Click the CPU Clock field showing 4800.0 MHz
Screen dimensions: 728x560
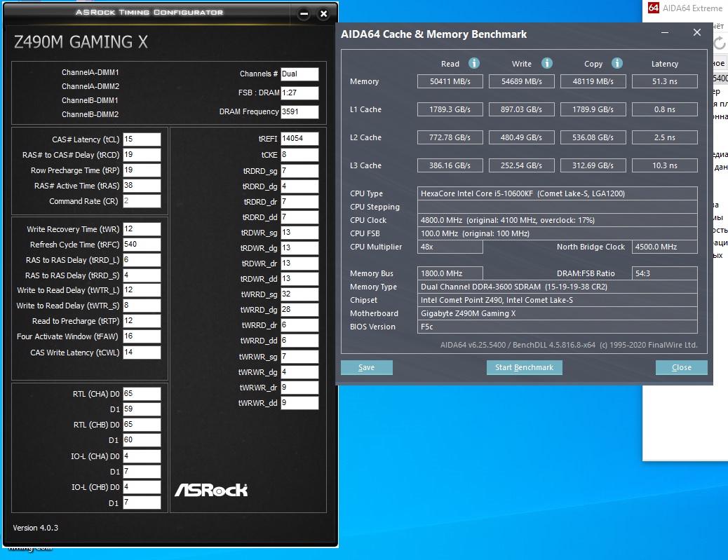[558, 220]
